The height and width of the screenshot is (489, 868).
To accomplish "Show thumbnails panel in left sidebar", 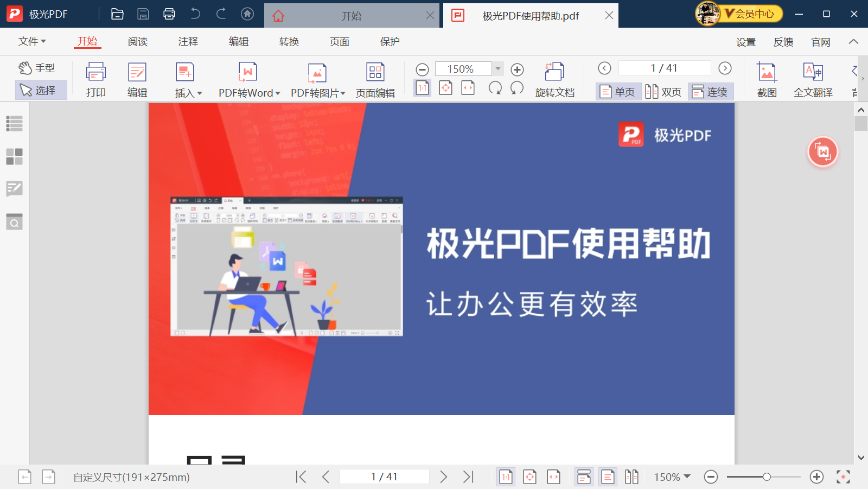I will pos(14,156).
